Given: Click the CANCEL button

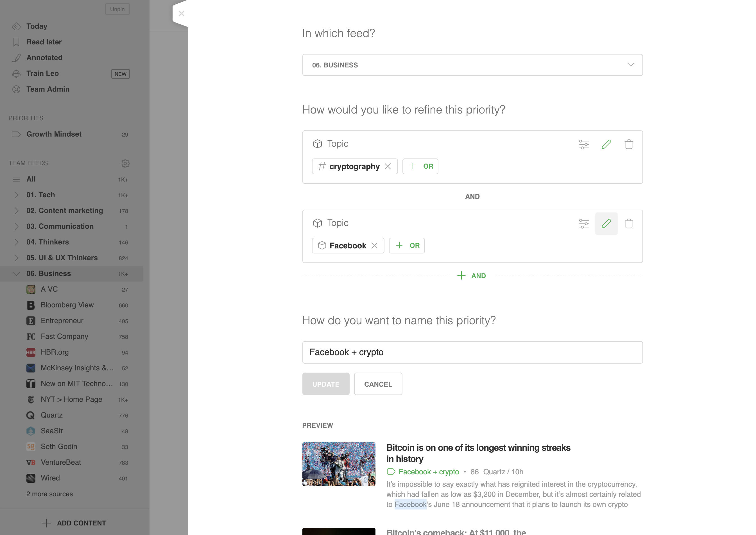Looking at the screenshot, I should pyautogui.click(x=378, y=384).
